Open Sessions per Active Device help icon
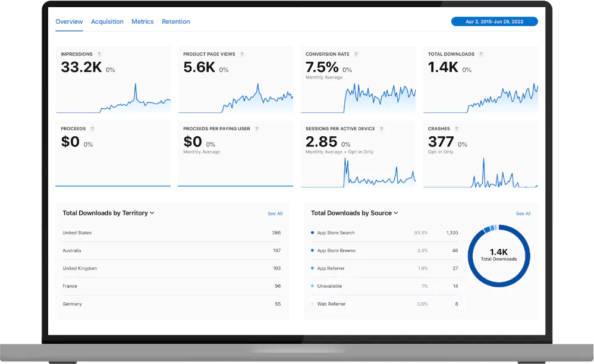This screenshot has width=594, height=364. [381, 128]
